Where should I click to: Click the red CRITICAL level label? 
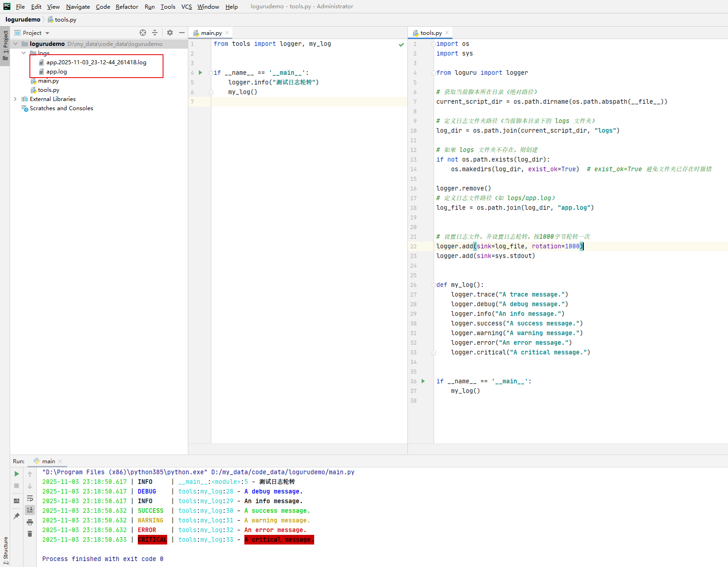point(152,539)
